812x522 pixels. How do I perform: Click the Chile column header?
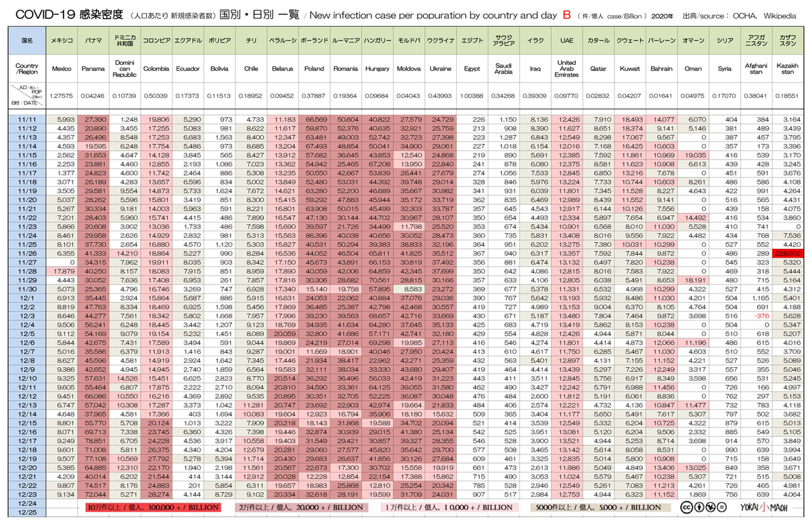pyautogui.click(x=251, y=68)
